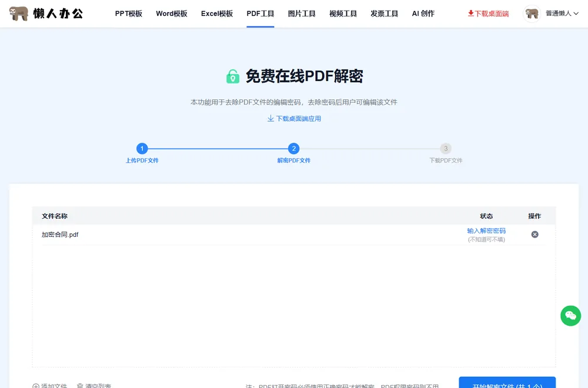Open the AI 创作 page
588x388 pixels.
pos(423,14)
